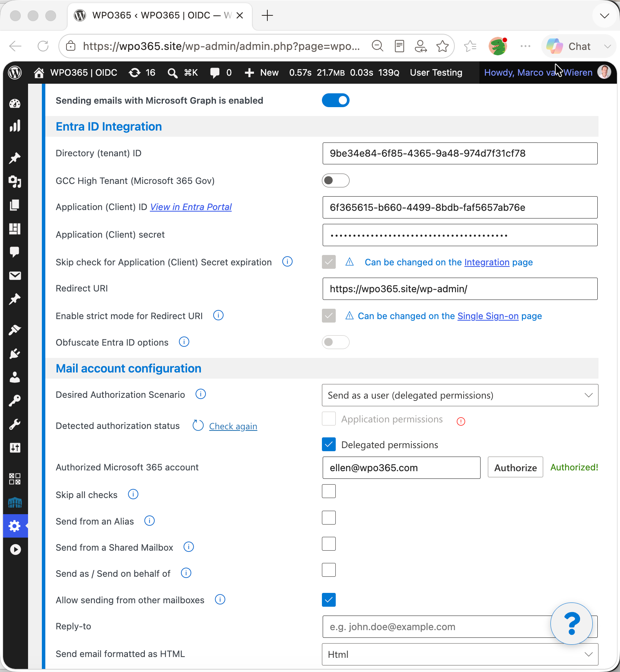Screen dimensions: 620x672
Task: Open Tools wrench sidebar icon
Action: (x=15, y=424)
